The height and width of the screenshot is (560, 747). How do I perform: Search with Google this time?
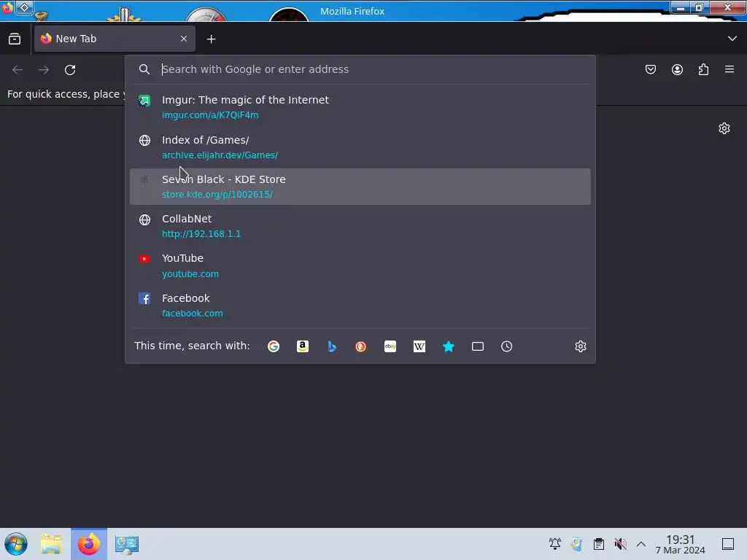click(x=274, y=346)
